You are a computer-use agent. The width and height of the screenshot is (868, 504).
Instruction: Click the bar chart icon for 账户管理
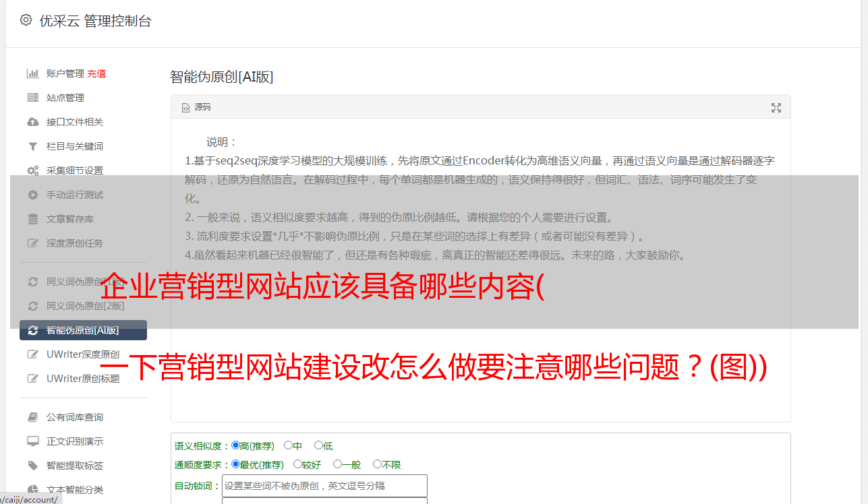click(32, 73)
